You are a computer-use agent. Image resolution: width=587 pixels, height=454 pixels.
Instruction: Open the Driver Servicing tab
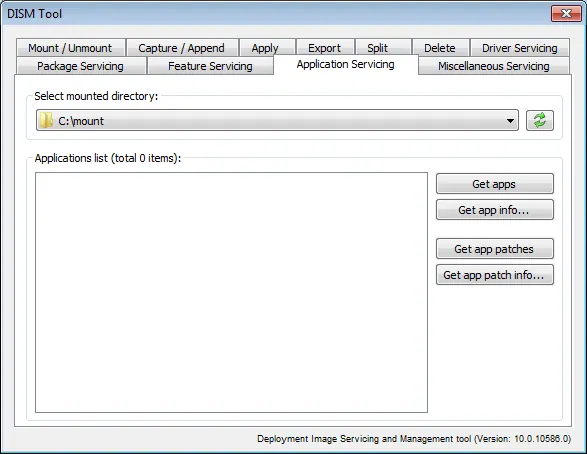[520, 48]
